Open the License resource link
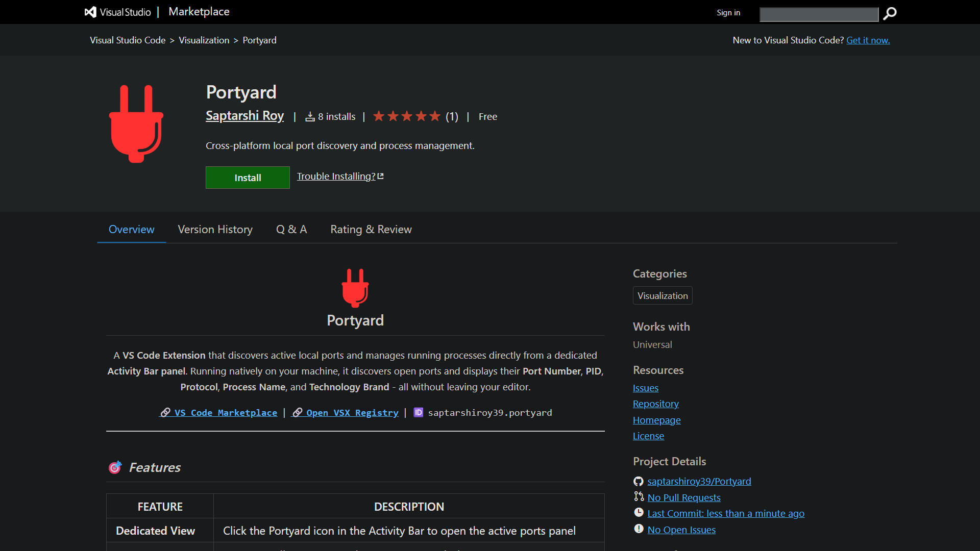This screenshot has height=551, width=980. point(648,436)
